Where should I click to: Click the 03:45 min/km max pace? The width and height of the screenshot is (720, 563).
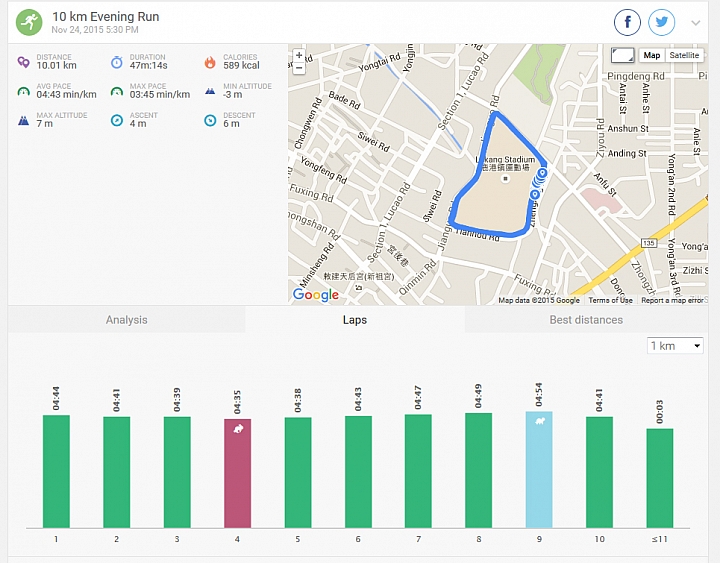tap(160, 95)
